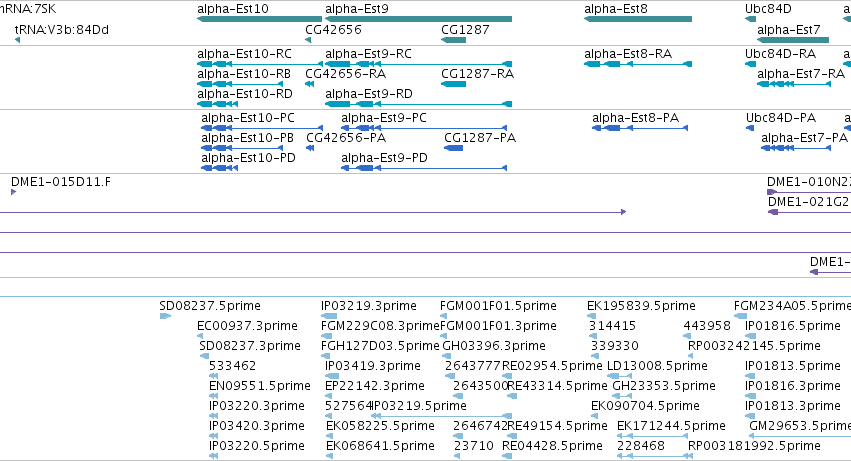
Task: Select EST IP01813.5prime
Action: 793,366
